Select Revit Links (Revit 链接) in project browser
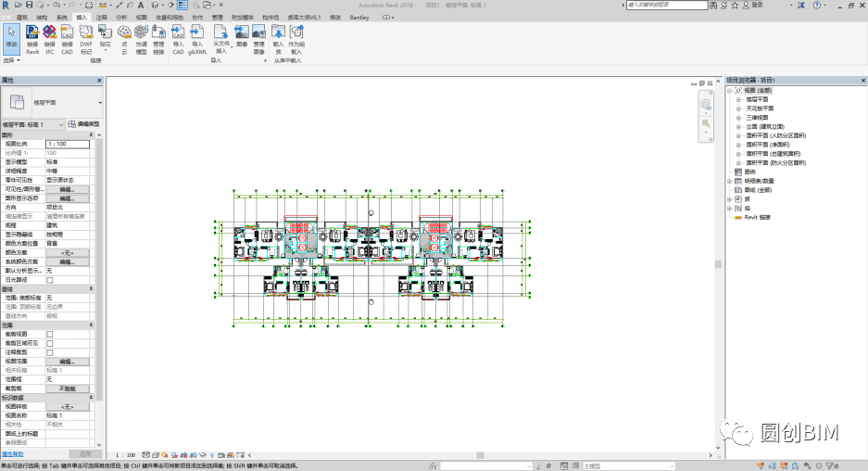This screenshot has width=868, height=471. tap(757, 217)
